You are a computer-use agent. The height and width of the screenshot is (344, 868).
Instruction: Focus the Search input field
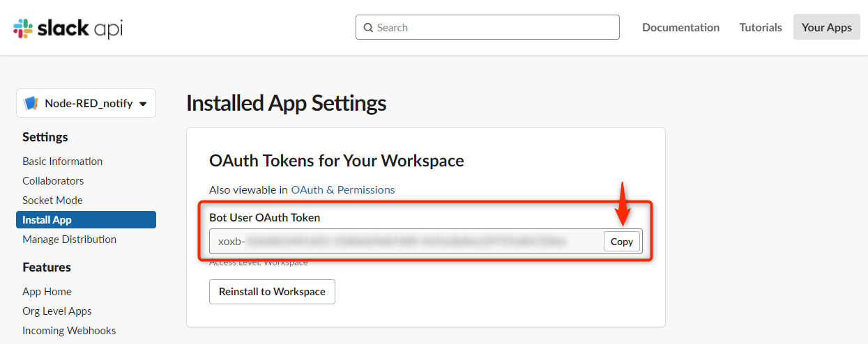tap(487, 27)
